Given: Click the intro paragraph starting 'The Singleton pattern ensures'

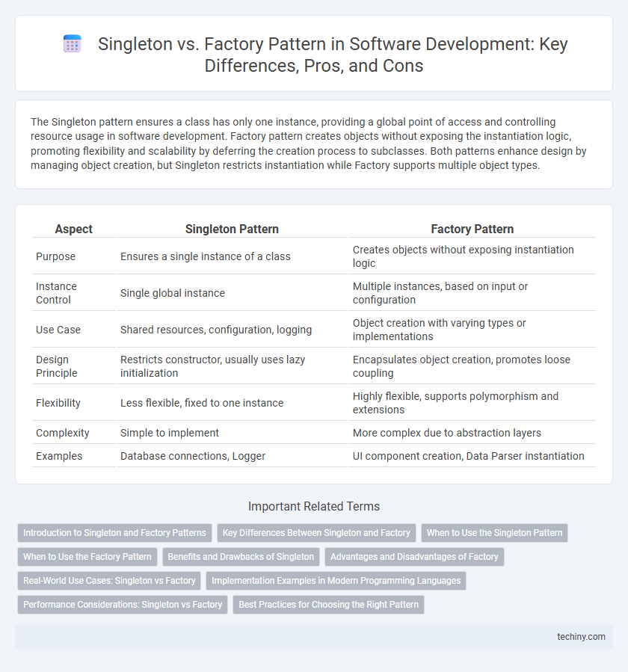Looking at the screenshot, I should [x=309, y=144].
